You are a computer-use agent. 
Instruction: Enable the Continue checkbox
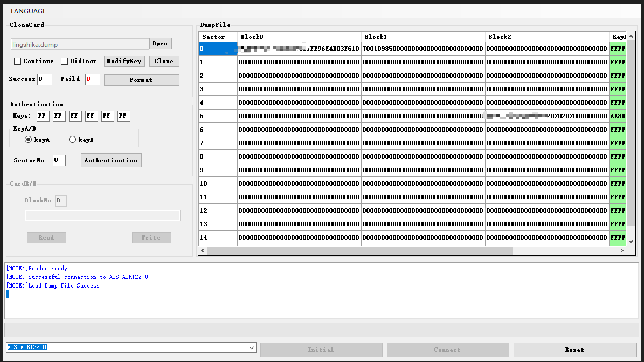tap(17, 62)
